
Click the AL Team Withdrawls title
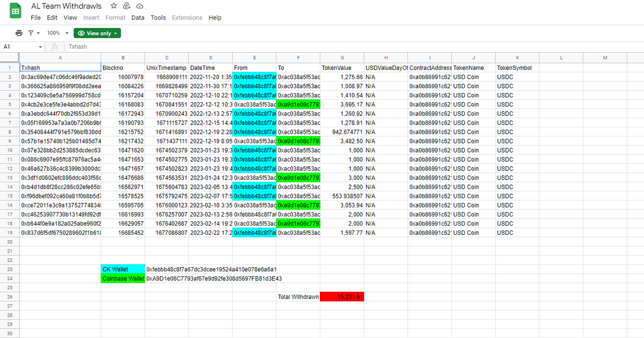click(68, 6)
